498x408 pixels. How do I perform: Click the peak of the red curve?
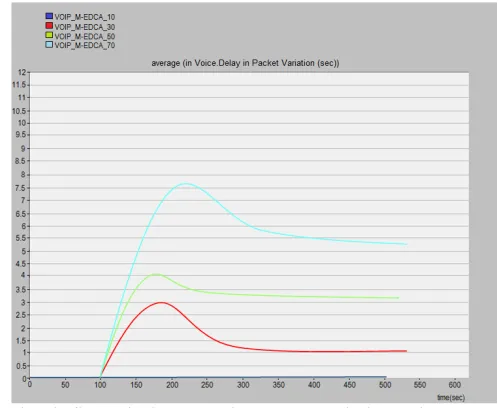(x=161, y=302)
